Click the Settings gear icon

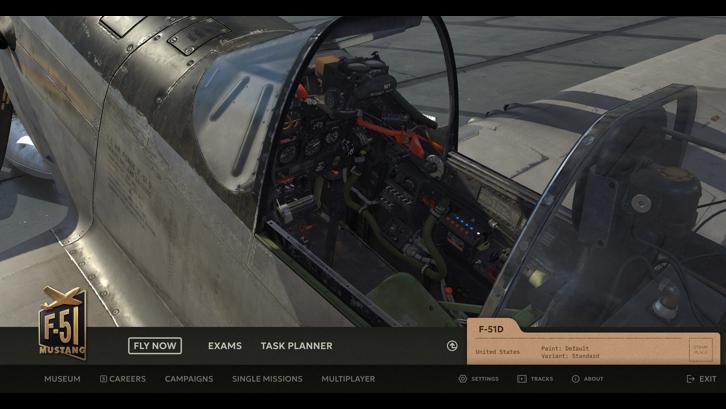click(x=463, y=379)
